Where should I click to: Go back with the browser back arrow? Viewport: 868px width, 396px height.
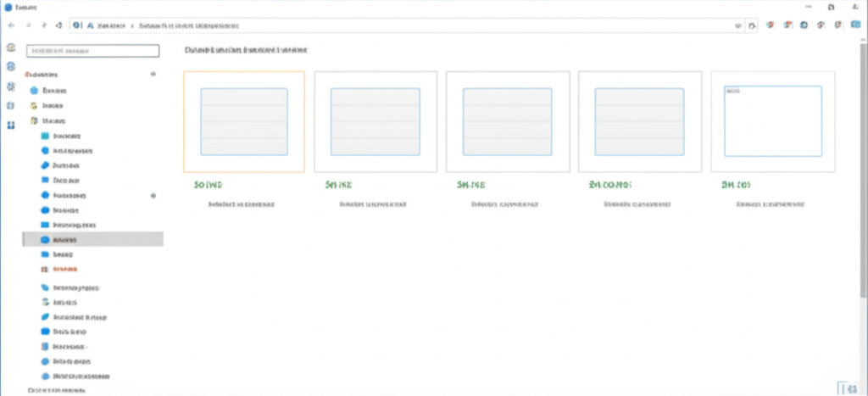coord(12,25)
